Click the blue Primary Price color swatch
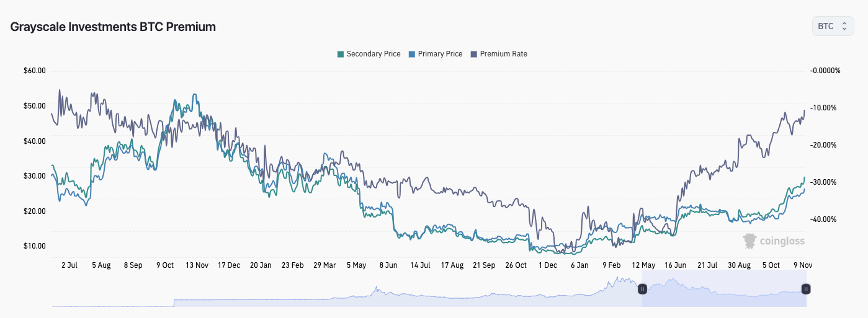The height and width of the screenshot is (318, 868). point(412,54)
